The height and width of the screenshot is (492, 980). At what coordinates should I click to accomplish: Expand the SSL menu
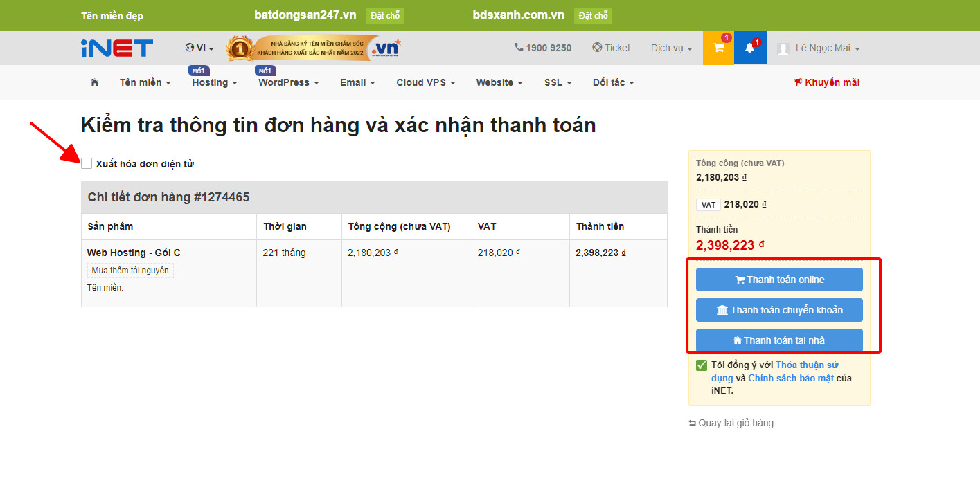tap(558, 82)
